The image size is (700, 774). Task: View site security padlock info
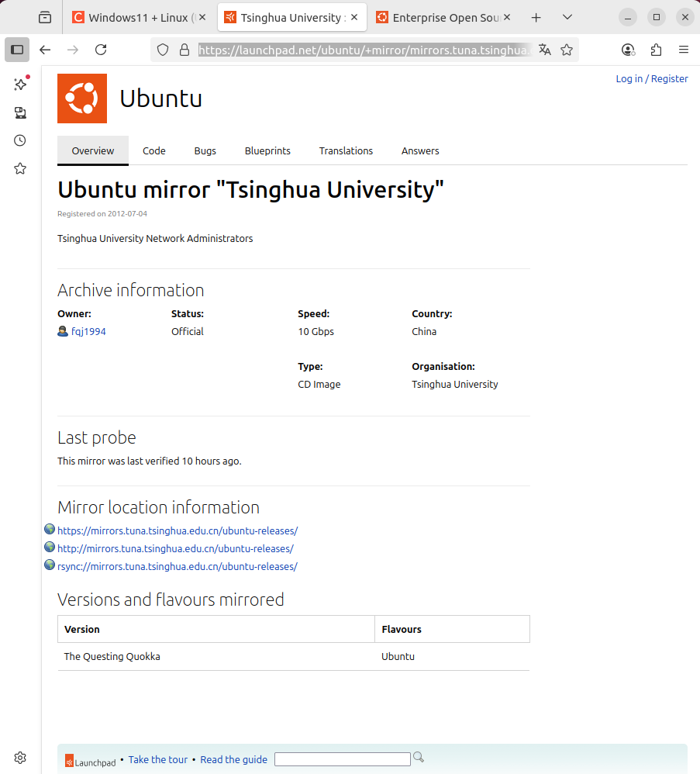[184, 50]
